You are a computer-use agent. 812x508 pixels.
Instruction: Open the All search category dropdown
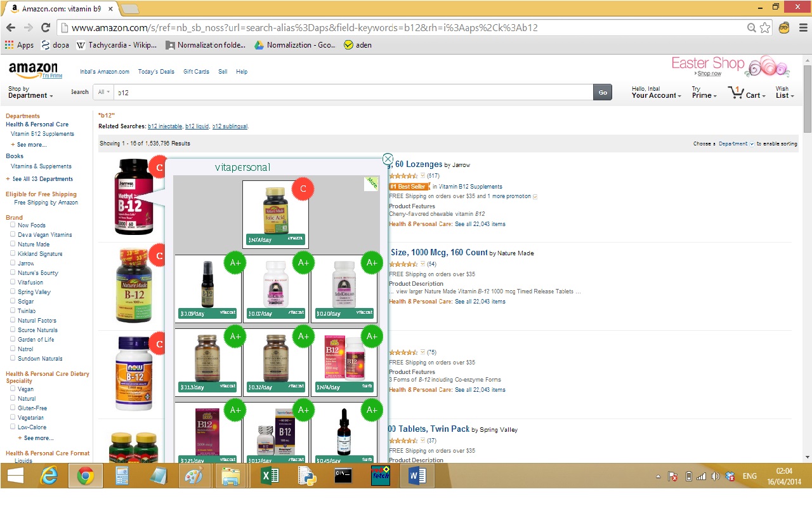pos(103,92)
